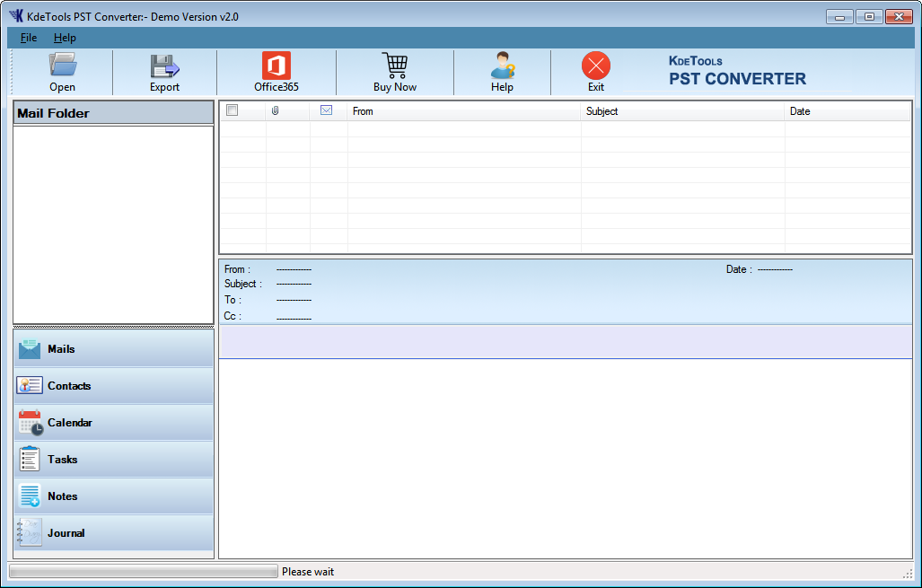Click the attachment paperclip column header
The width and height of the screenshot is (922, 588).
coord(276,111)
